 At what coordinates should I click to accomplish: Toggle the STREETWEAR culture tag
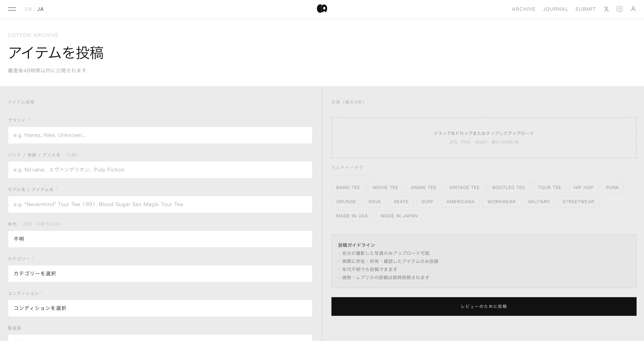click(578, 202)
